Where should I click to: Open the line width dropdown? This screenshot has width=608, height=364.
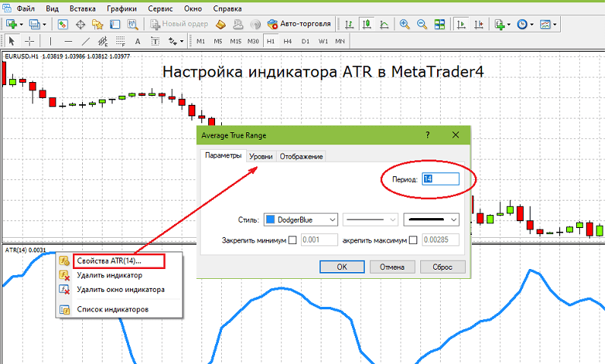click(x=431, y=220)
